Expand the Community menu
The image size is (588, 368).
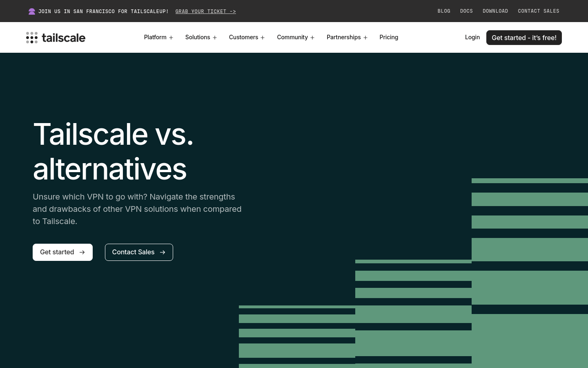(x=296, y=37)
